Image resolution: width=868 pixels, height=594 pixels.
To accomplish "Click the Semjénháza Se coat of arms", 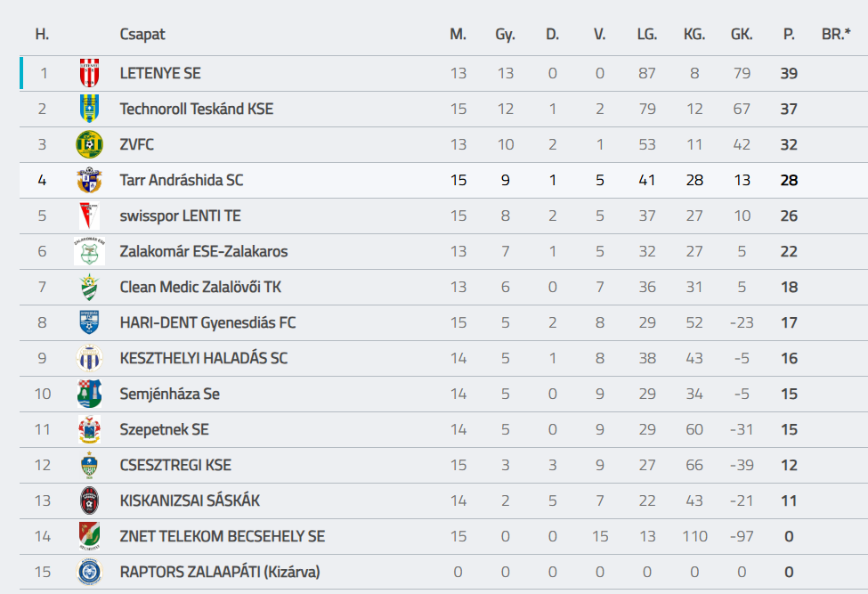I will 89,394.
